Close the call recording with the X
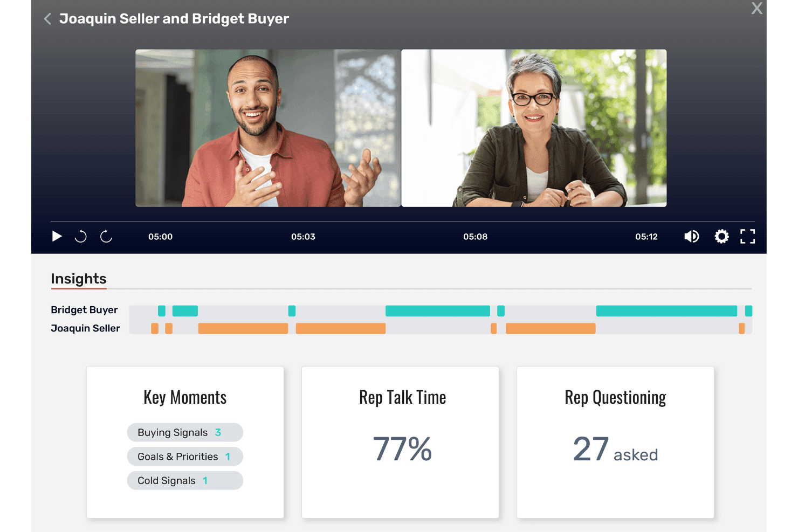Image resolution: width=798 pixels, height=532 pixels. tap(757, 8)
